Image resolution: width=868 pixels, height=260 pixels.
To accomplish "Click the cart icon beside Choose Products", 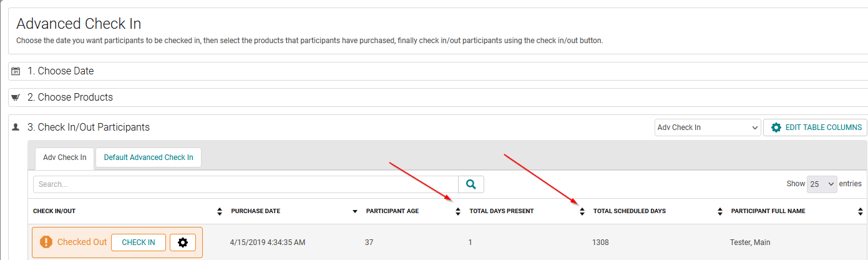I will 16,97.
